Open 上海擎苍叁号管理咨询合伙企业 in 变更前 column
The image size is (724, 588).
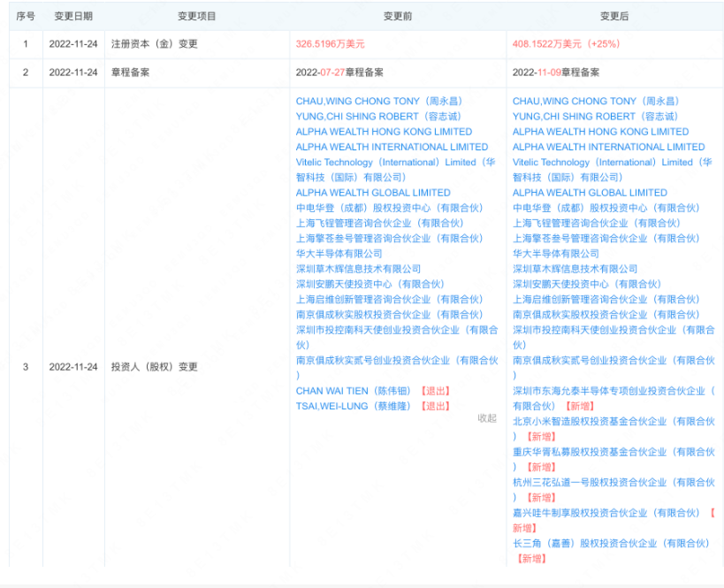pyautogui.click(x=389, y=239)
